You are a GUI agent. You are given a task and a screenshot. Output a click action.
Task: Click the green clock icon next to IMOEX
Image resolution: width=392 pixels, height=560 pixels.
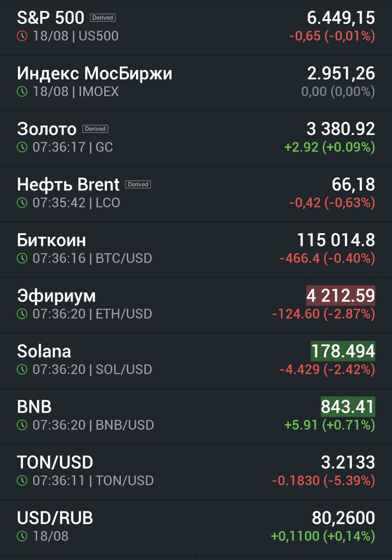pyautogui.click(x=22, y=91)
